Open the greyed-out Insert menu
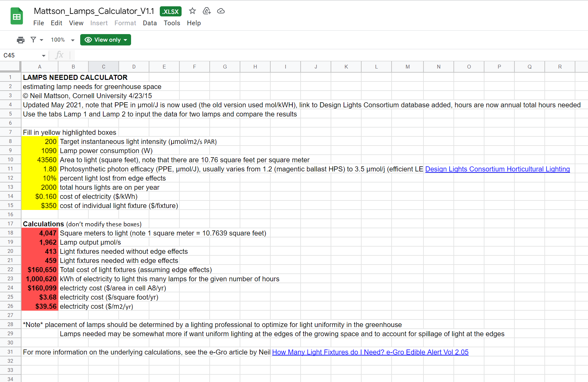Screen dimensions: 588x382 click(x=99, y=23)
